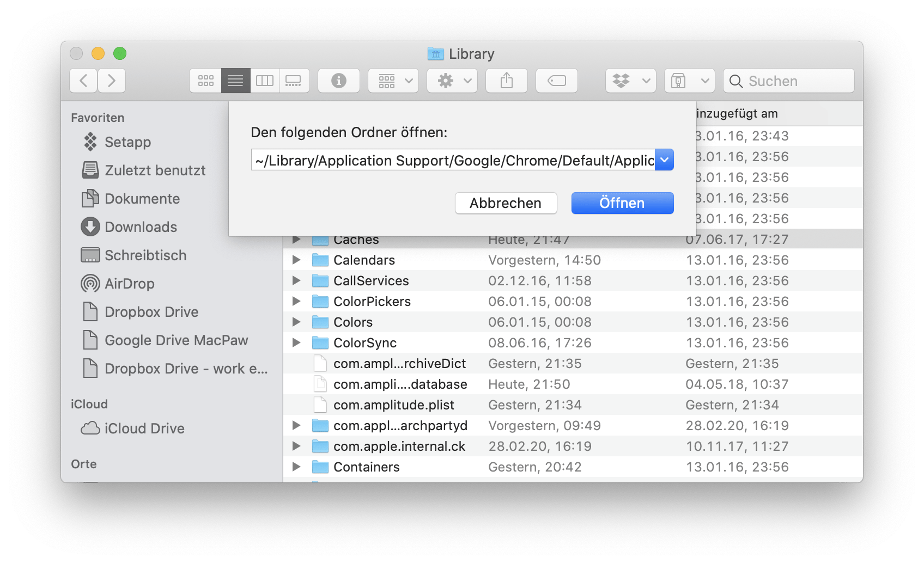Expand the ColorSync folder triangle
The height and width of the screenshot is (563, 924).
point(296,343)
